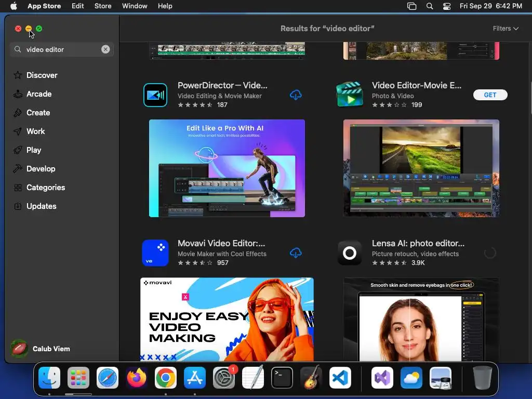Open Movavi Video Editor title
The height and width of the screenshot is (399, 532).
(x=221, y=243)
